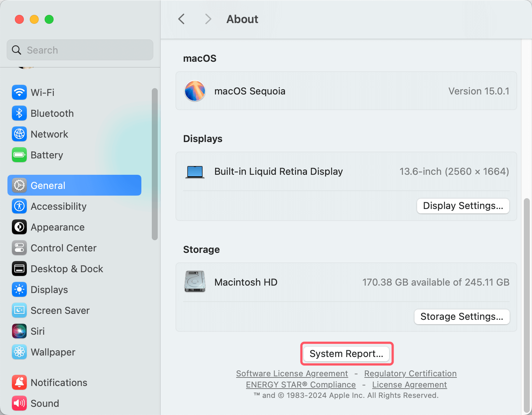Open Accessibility settings
This screenshot has width=532, height=415.
(x=58, y=206)
